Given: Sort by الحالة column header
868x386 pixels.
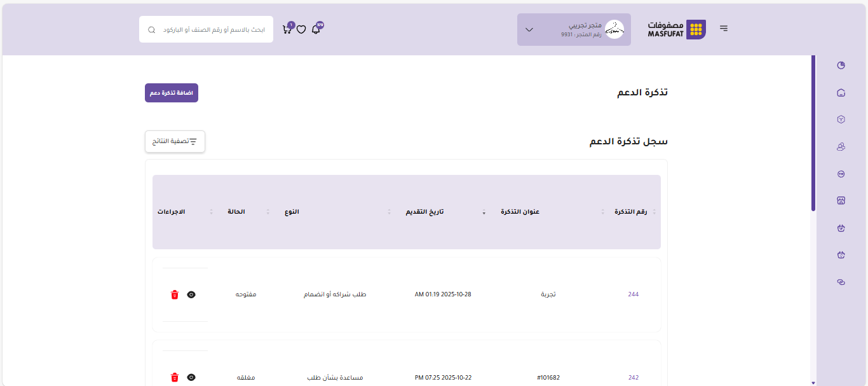Looking at the screenshot, I should point(236,212).
